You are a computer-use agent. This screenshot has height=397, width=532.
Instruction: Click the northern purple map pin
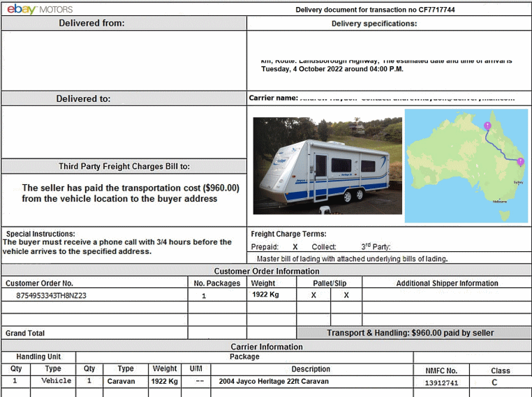pyautogui.click(x=487, y=126)
